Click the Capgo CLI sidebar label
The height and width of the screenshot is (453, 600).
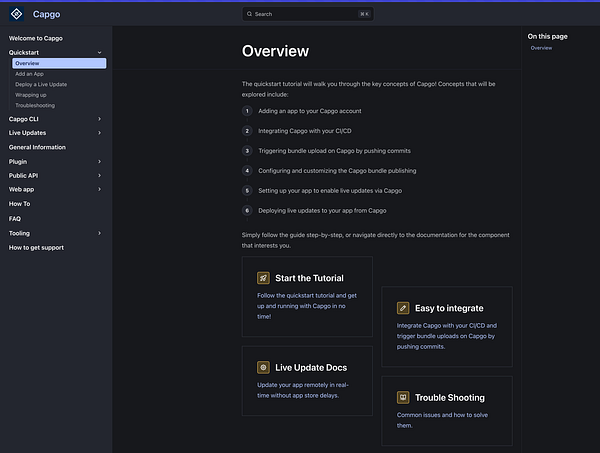click(24, 119)
